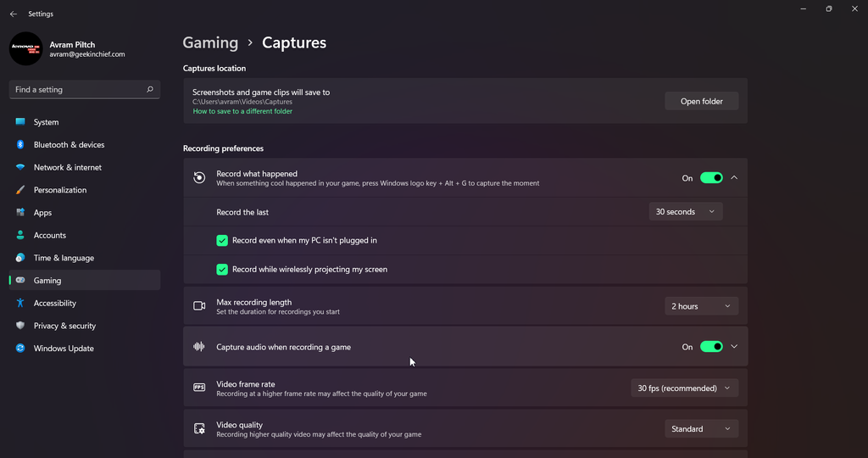Viewport: 868px width, 458px height.
Task: Expand the Capture audio options chevron
Action: pos(735,347)
